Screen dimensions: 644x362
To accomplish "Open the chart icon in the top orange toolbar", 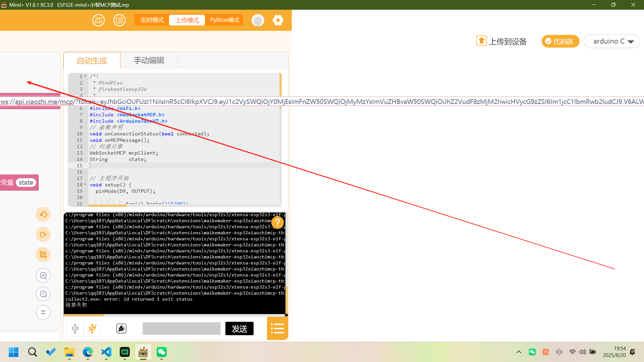I will coord(98,20).
